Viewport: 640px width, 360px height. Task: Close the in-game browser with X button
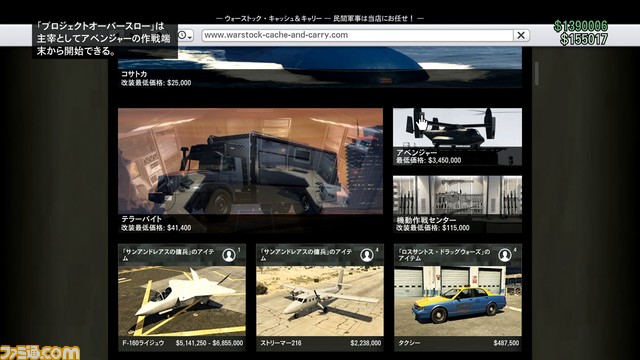[521, 35]
